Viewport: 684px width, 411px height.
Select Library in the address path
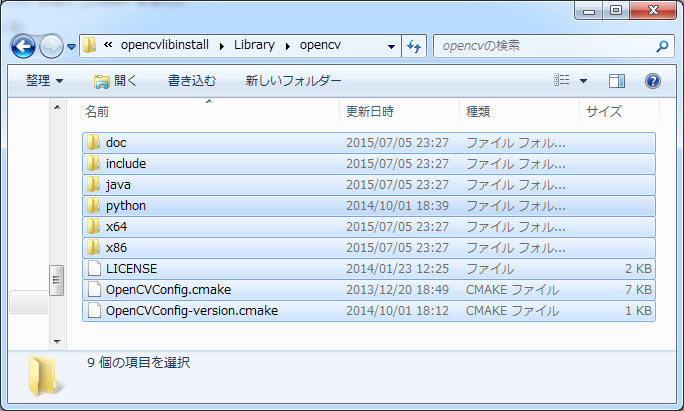point(254,45)
